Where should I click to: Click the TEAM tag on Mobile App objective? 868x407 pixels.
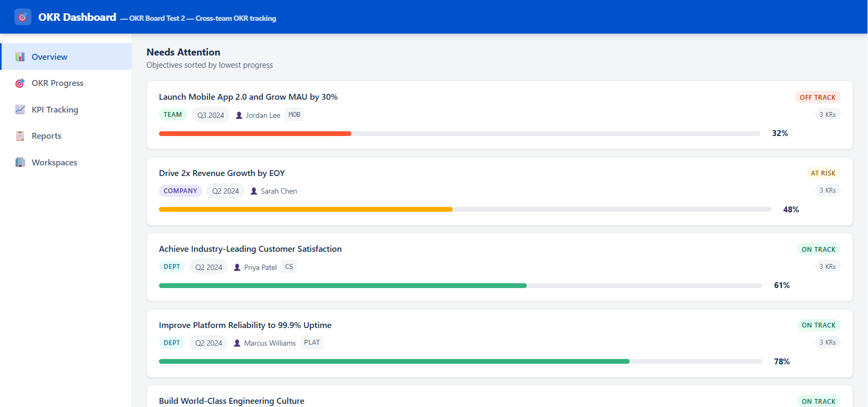[x=173, y=115]
